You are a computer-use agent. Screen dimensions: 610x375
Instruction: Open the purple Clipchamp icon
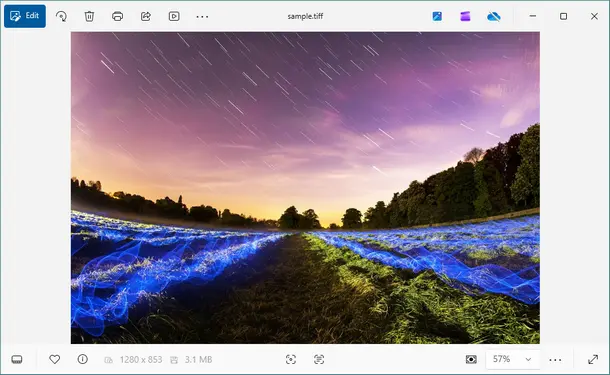[465, 16]
